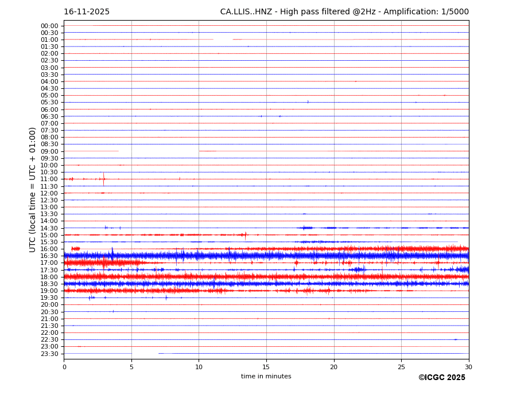This screenshot has width=532, height=399.
Task: Select the 06:00 row time label
Action: pos(49,109)
